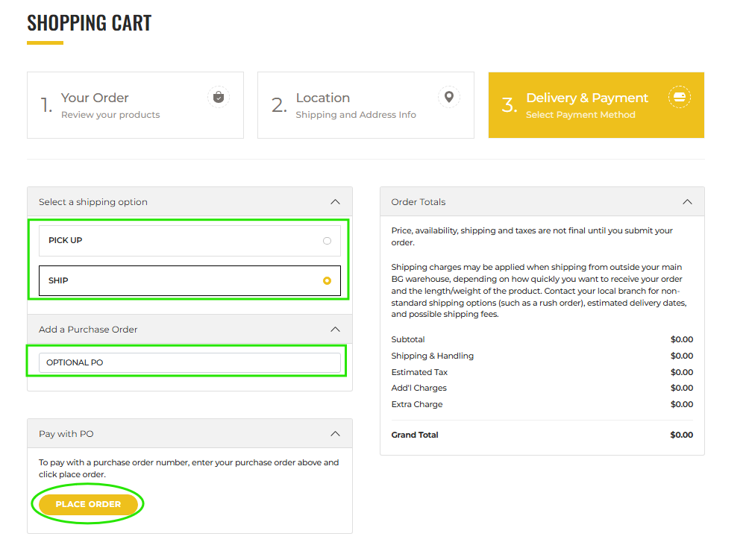Go to step 1 Your Order
The height and width of the screenshot is (560, 749).
[x=135, y=105]
